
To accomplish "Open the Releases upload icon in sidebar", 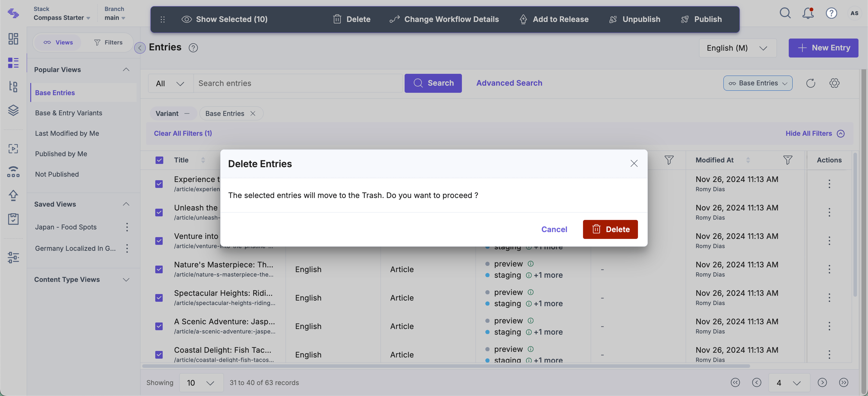I will click(13, 195).
